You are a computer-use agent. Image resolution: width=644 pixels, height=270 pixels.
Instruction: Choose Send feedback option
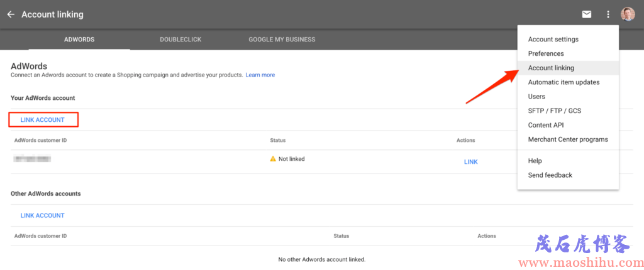[568, 175]
